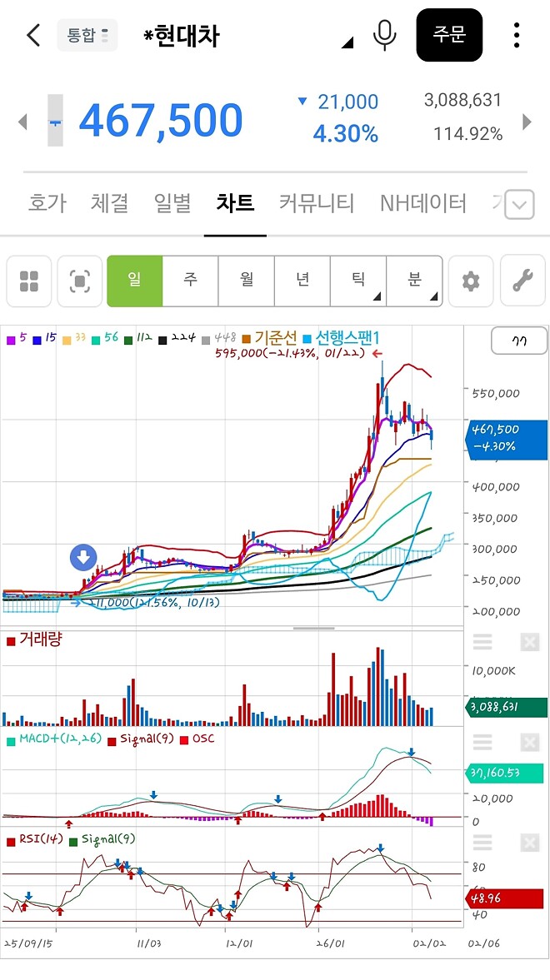Switch to the 일별 tab
Screen dimensions: 550x980
click(172, 202)
